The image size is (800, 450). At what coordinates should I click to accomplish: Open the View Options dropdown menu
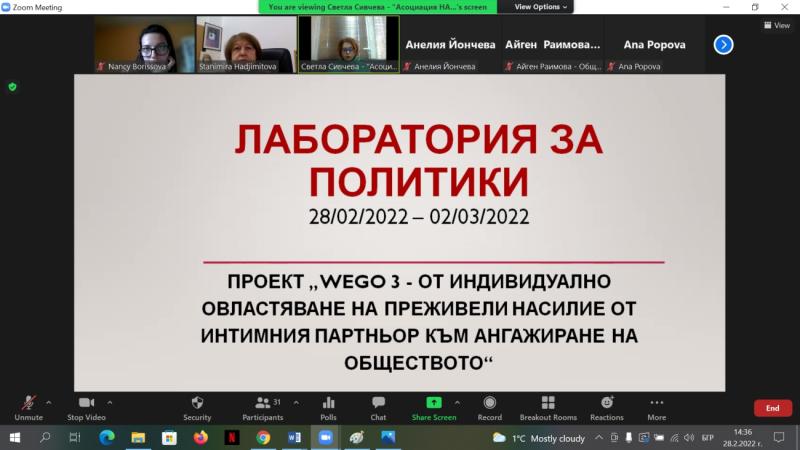point(542,7)
